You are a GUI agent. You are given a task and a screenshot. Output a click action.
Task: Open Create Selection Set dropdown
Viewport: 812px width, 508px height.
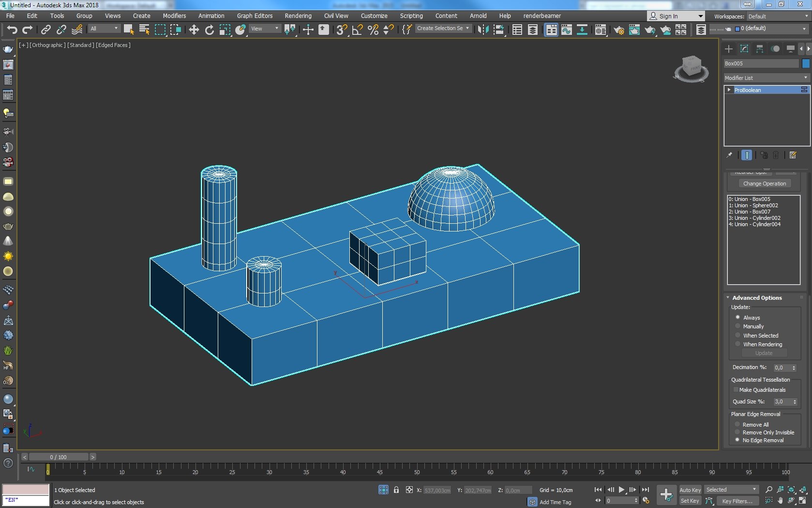tap(443, 29)
